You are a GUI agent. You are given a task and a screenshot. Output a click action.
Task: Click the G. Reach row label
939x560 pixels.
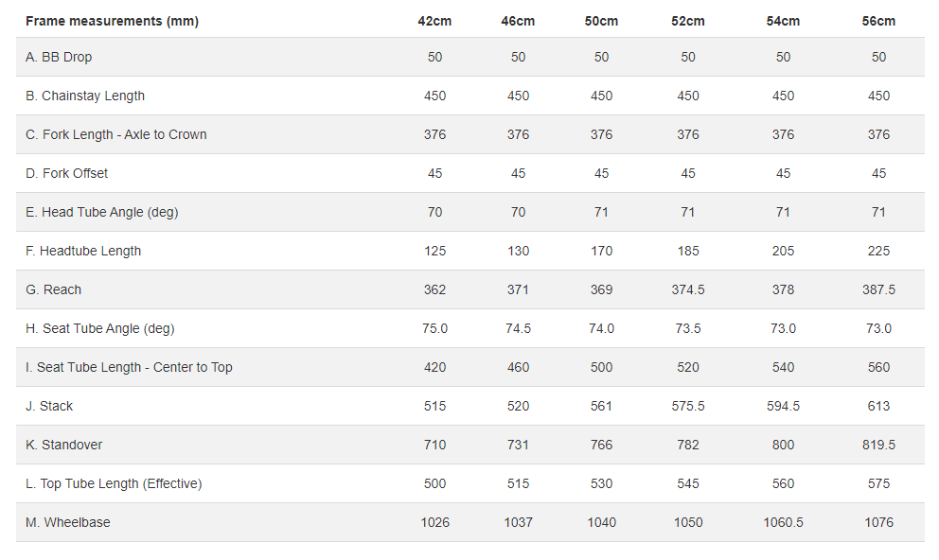click(x=54, y=289)
